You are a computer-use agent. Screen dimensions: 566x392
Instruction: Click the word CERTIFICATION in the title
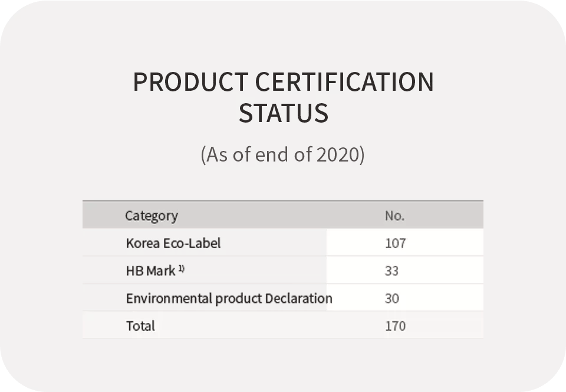345,81
